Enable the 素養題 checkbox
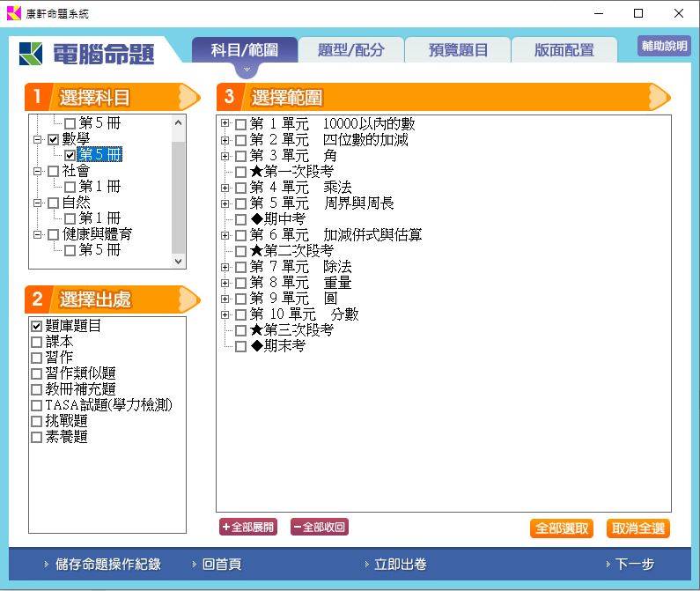Viewport: 700px width, 591px height. (x=37, y=438)
